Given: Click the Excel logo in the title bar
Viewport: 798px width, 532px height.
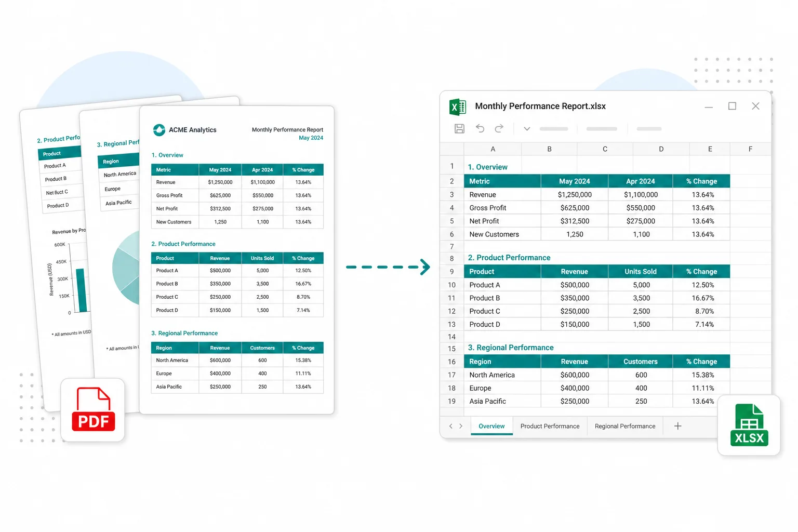Looking at the screenshot, I should click(x=458, y=107).
